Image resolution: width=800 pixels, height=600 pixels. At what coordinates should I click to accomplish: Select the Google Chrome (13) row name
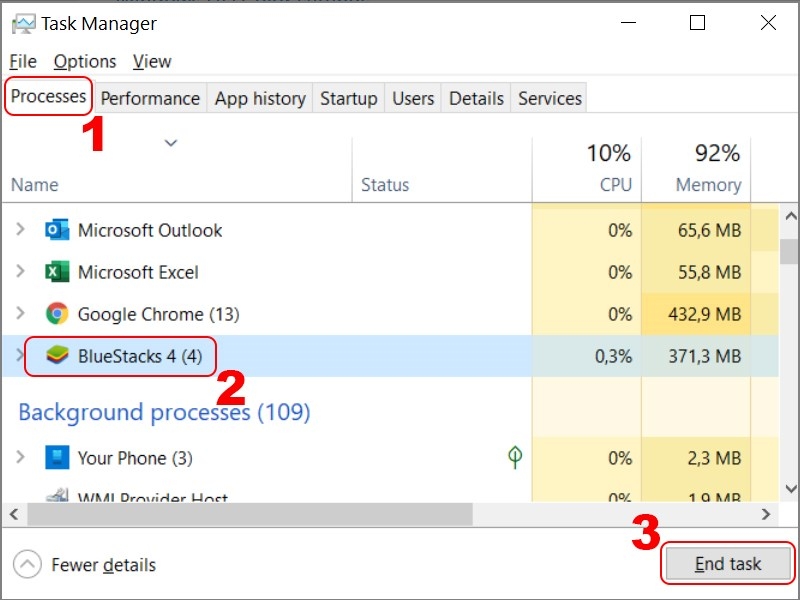pyautogui.click(x=159, y=314)
